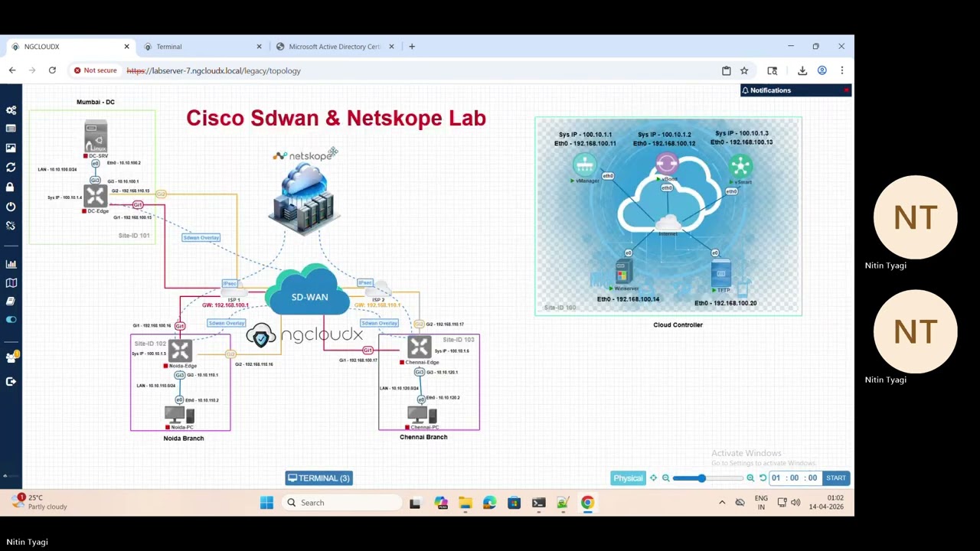Click the browser back arrow
The width and height of the screenshot is (980, 551).
coord(12,70)
